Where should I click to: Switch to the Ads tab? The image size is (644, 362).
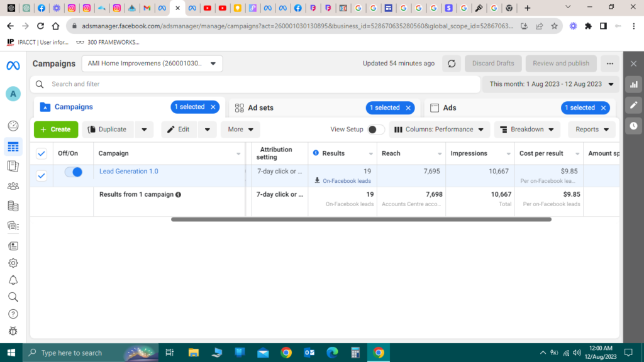coord(449,107)
